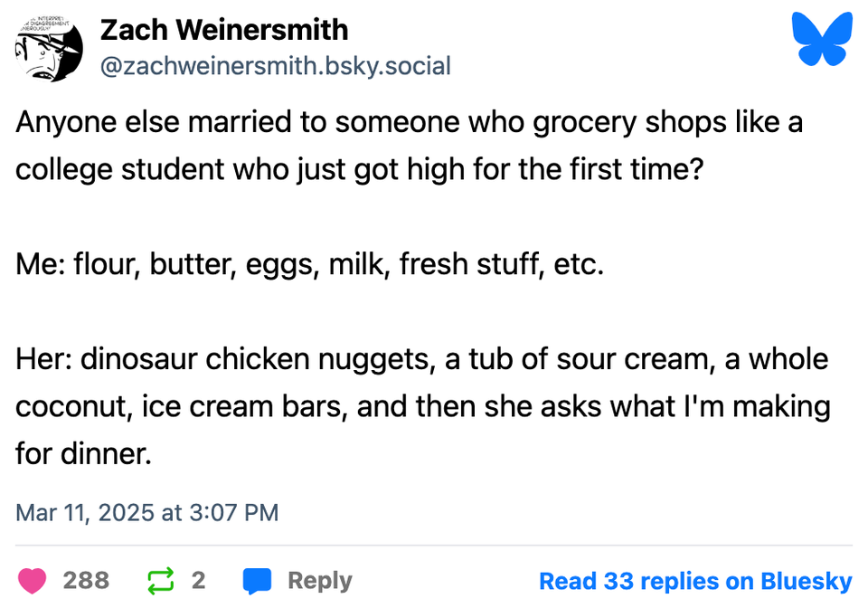The width and height of the screenshot is (868, 608).
Task: Click the blue reply speech bubble icon
Action: [x=258, y=580]
